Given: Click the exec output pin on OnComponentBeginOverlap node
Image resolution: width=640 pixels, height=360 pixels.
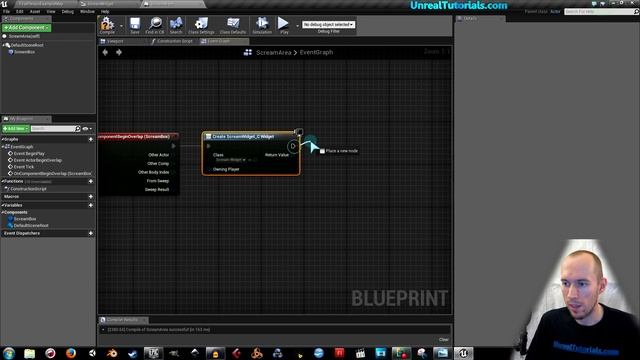Looking at the screenshot, I should click(173, 146).
